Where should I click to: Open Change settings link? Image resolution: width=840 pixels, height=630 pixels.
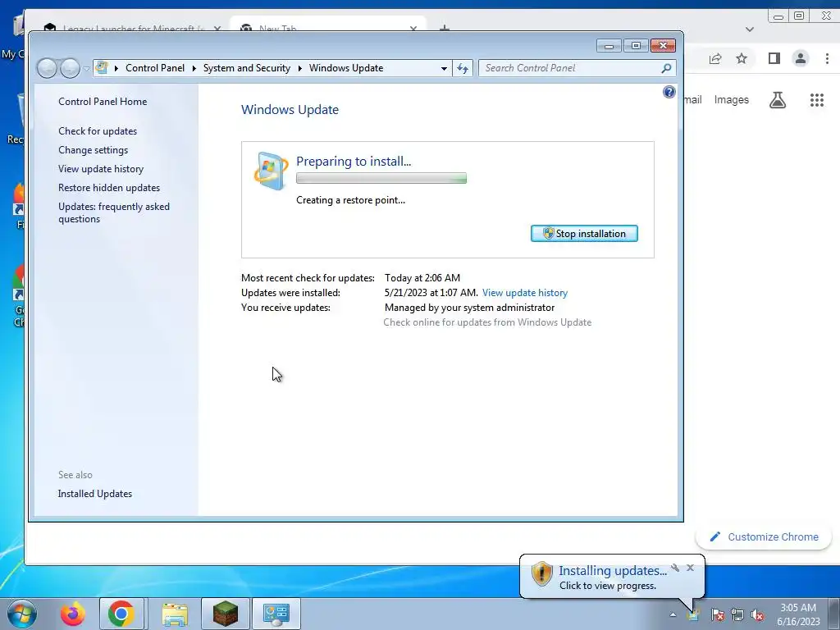(x=94, y=150)
